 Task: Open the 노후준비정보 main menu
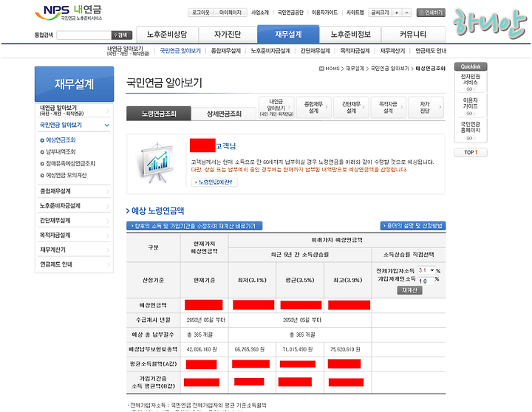click(350, 34)
